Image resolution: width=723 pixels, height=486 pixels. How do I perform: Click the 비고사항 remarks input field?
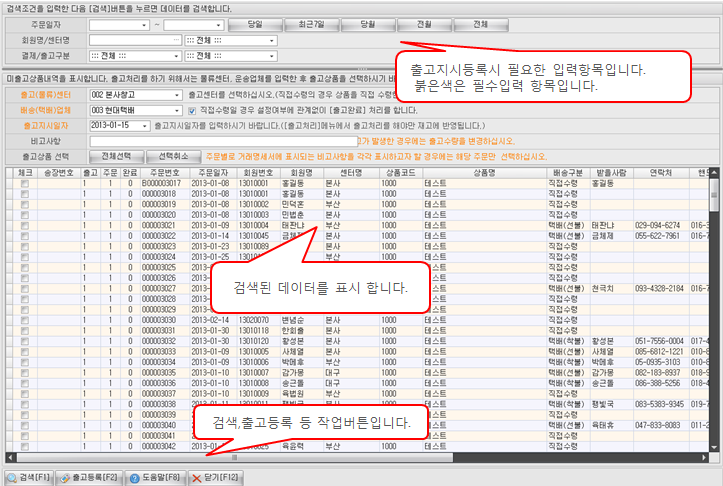click(x=224, y=142)
